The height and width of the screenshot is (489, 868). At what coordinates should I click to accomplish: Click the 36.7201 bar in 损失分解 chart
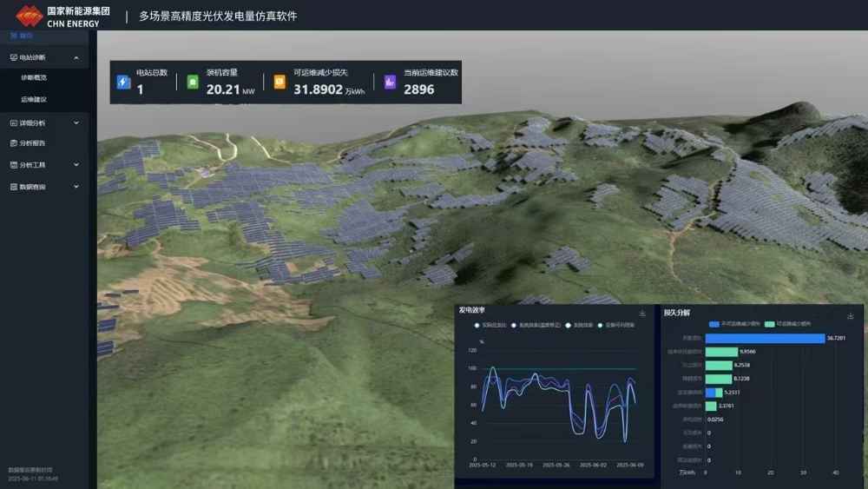pyautogui.click(x=764, y=338)
